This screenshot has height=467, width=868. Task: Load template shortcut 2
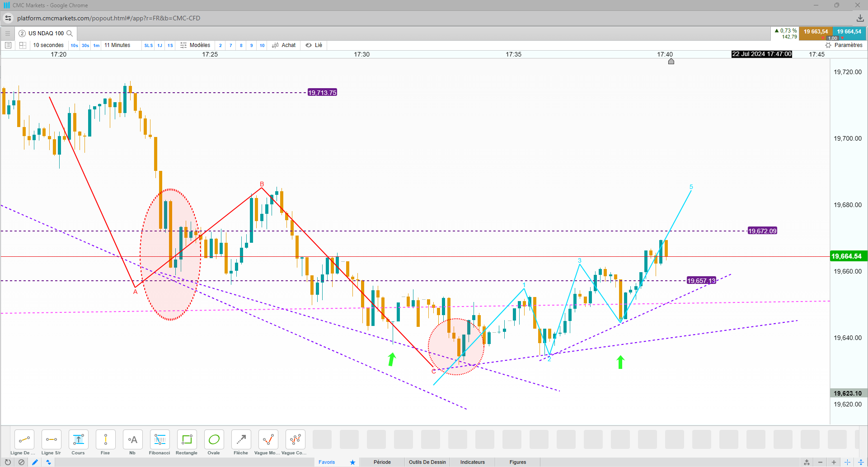coord(221,45)
